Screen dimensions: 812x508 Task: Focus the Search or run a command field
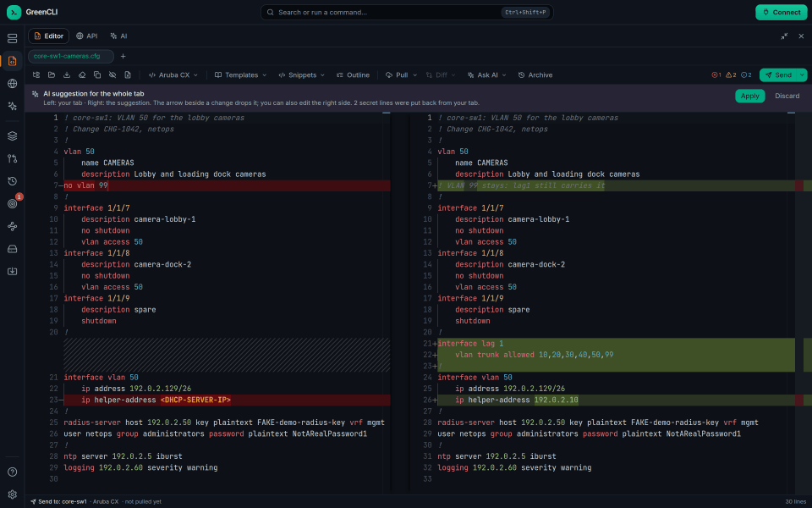pyautogui.click(x=407, y=13)
